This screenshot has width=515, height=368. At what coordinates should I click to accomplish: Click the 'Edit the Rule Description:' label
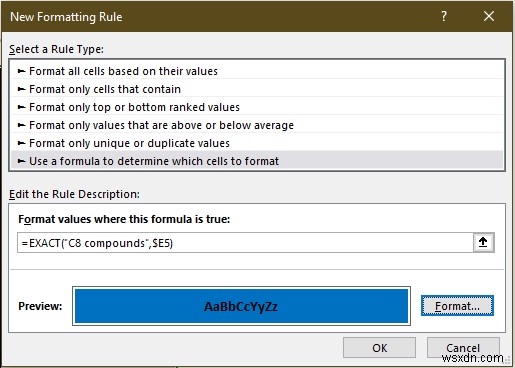74,194
